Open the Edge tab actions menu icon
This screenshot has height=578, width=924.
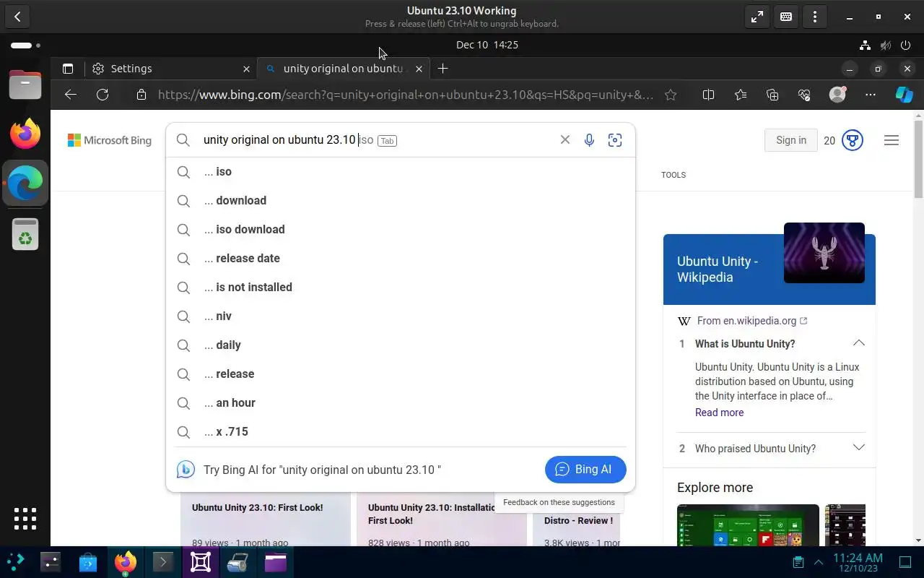coord(68,69)
